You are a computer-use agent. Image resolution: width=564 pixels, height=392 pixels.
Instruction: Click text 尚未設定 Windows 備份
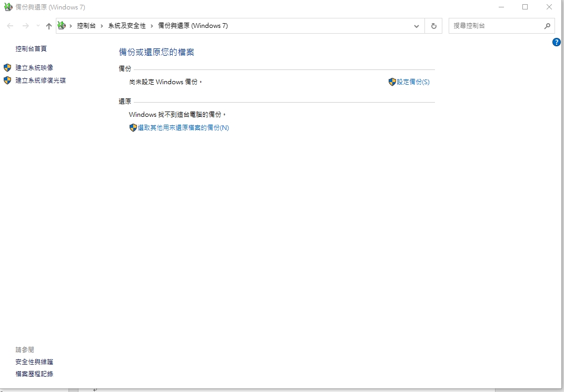165,82
